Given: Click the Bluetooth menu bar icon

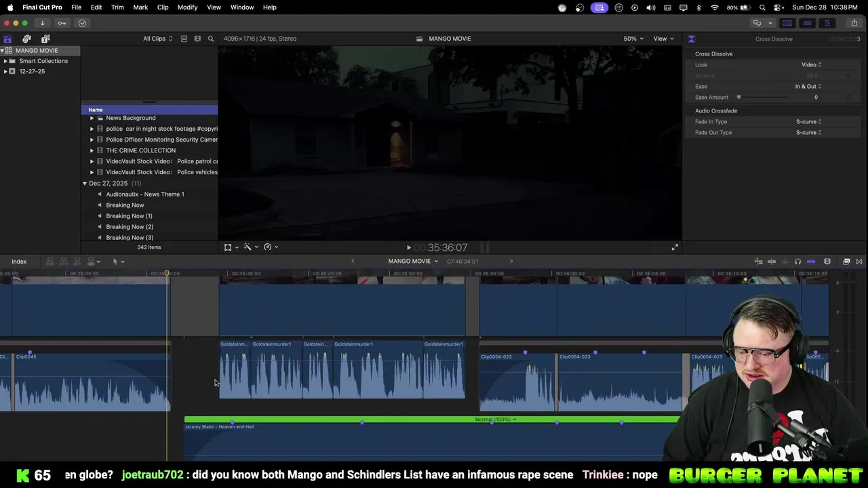Looking at the screenshot, I should coord(699,7).
